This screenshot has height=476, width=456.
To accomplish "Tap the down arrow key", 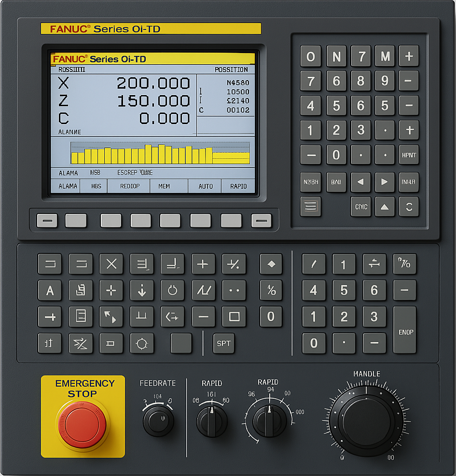I will (142, 290).
